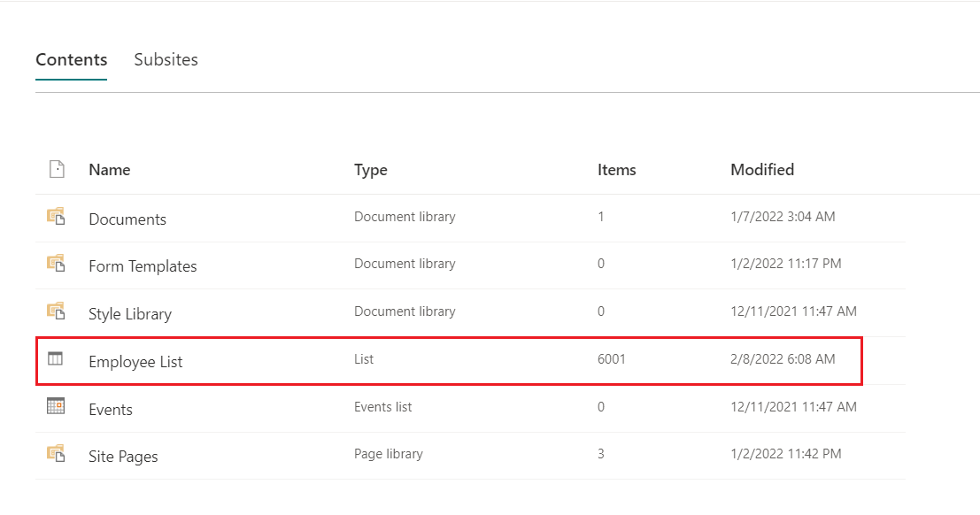
Task: Open the Style Library link
Action: (130, 314)
